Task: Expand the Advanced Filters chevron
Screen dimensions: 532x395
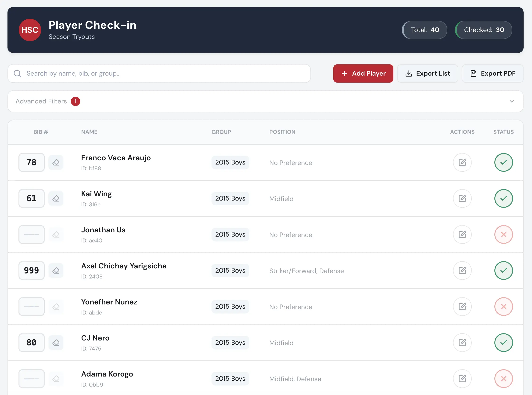Action: click(x=512, y=101)
